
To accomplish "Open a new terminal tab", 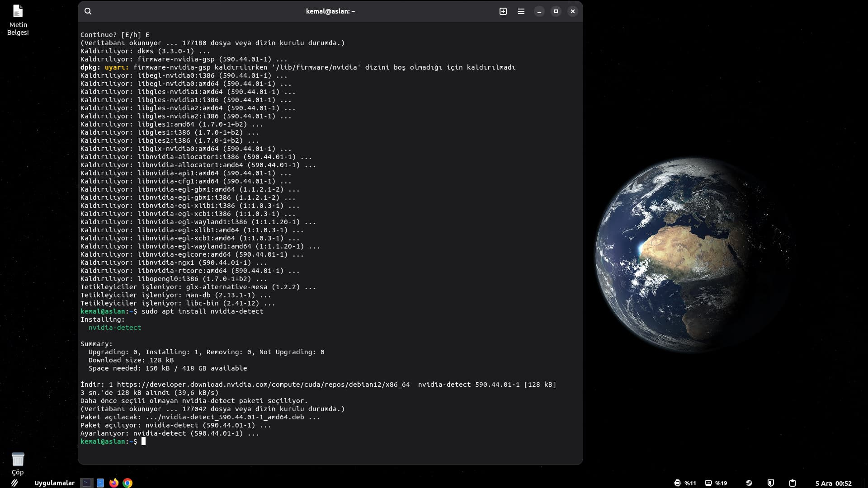I will 503,11.
